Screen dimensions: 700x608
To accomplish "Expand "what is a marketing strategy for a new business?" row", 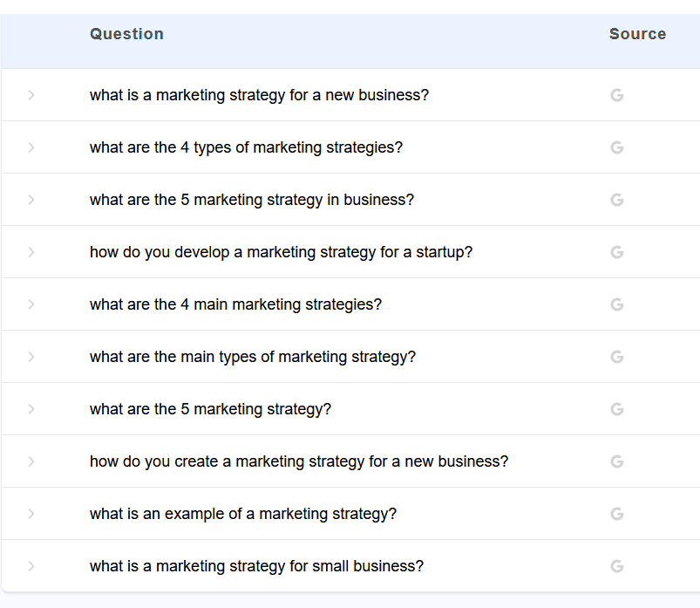I will pos(31,95).
